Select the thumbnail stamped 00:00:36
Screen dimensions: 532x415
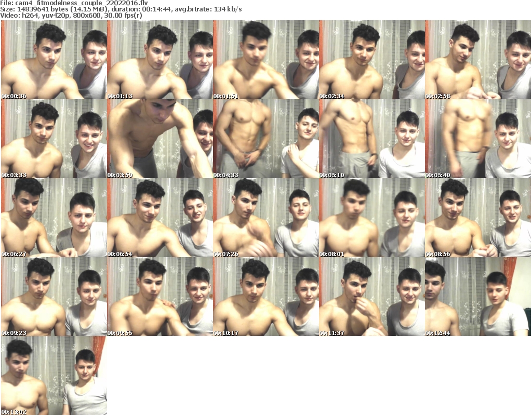click(x=54, y=60)
